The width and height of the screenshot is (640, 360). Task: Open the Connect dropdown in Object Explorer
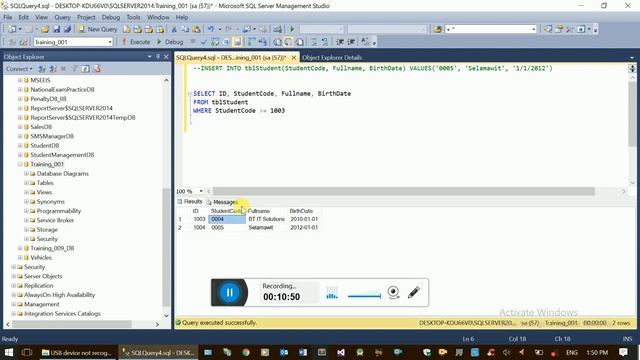[x=19, y=69]
